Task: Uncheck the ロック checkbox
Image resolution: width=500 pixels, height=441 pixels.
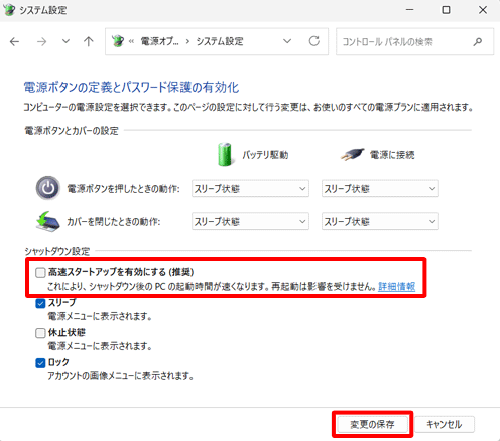Action: (x=40, y=363)
